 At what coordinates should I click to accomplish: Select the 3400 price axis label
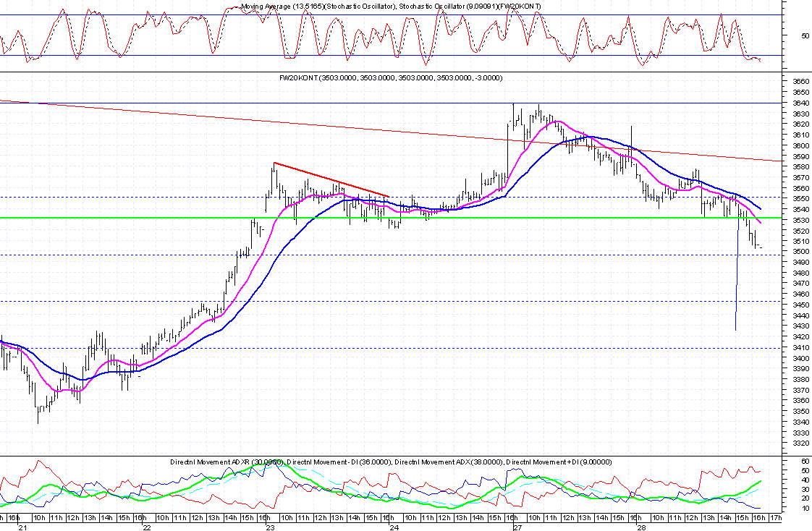click(801, 358)
